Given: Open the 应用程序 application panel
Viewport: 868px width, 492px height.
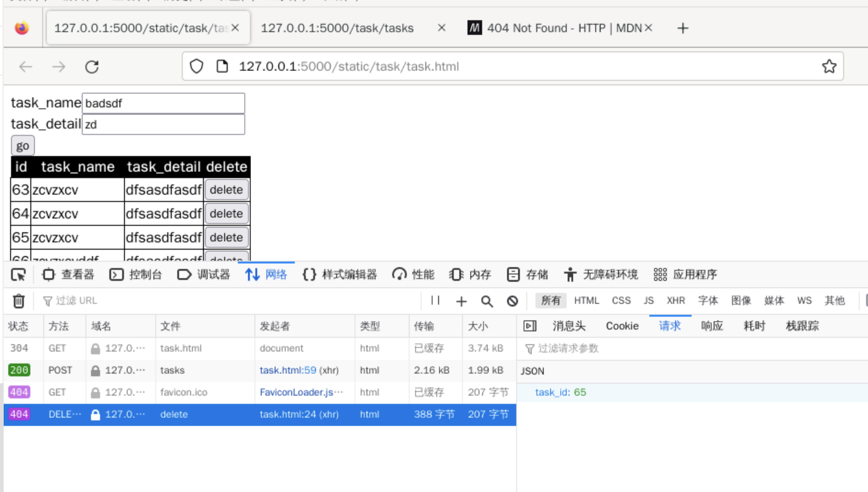Looking at the screenshot, I should (x=685, y=275).
